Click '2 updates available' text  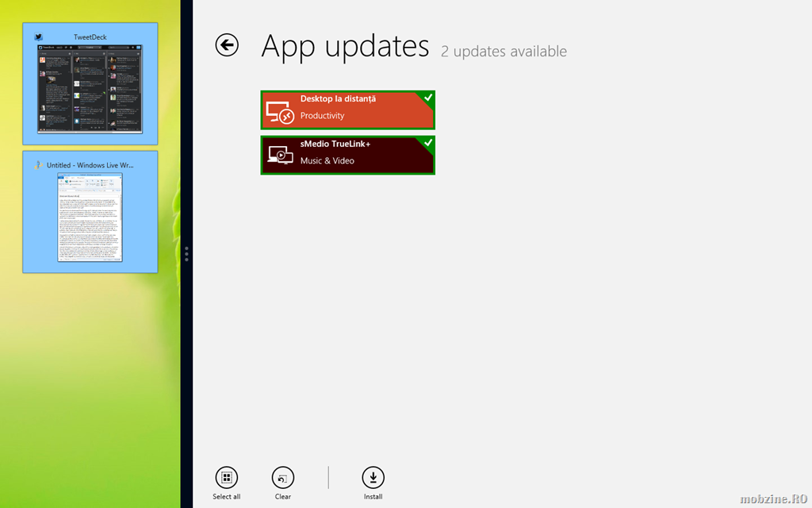(504, 52)
